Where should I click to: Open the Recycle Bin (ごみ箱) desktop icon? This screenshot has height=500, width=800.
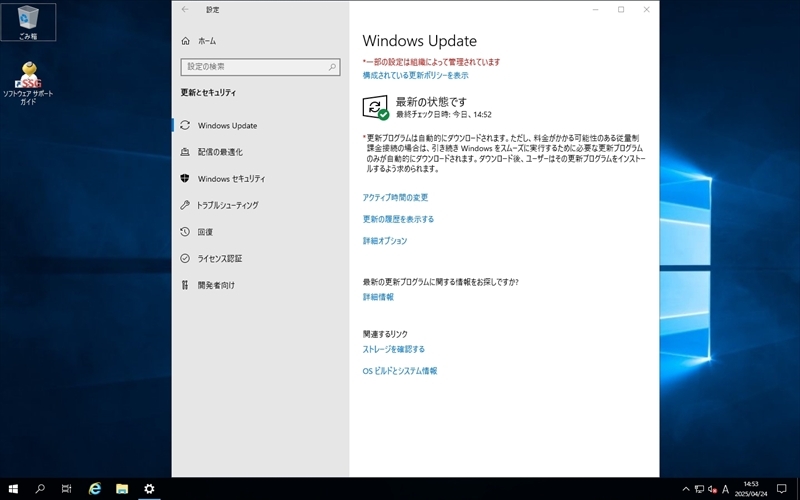tap(28, 22)
